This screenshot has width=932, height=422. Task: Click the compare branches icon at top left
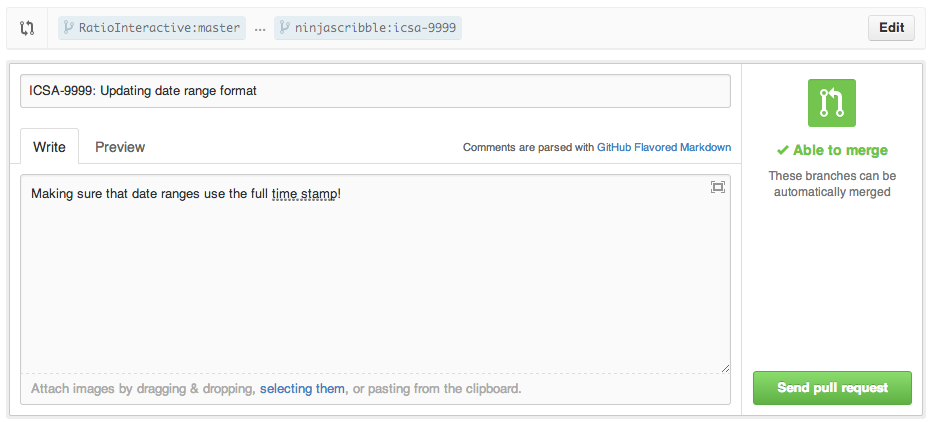pyautogui.click(x=27, y=28)
